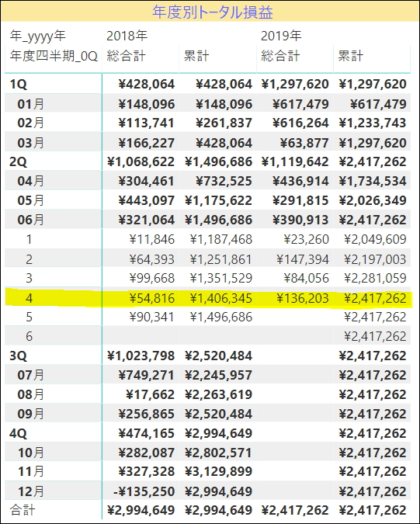This screenshot has width=420, height=524.
Task: Click the 総合計 column header under 2019年
Action: point(280,56)
